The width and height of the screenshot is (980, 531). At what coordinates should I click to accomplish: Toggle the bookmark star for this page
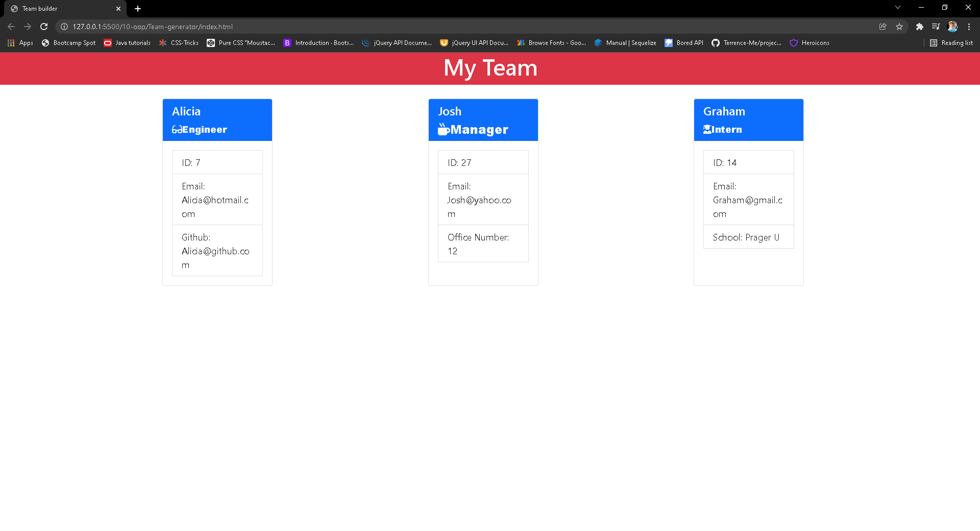pos(900,27)
